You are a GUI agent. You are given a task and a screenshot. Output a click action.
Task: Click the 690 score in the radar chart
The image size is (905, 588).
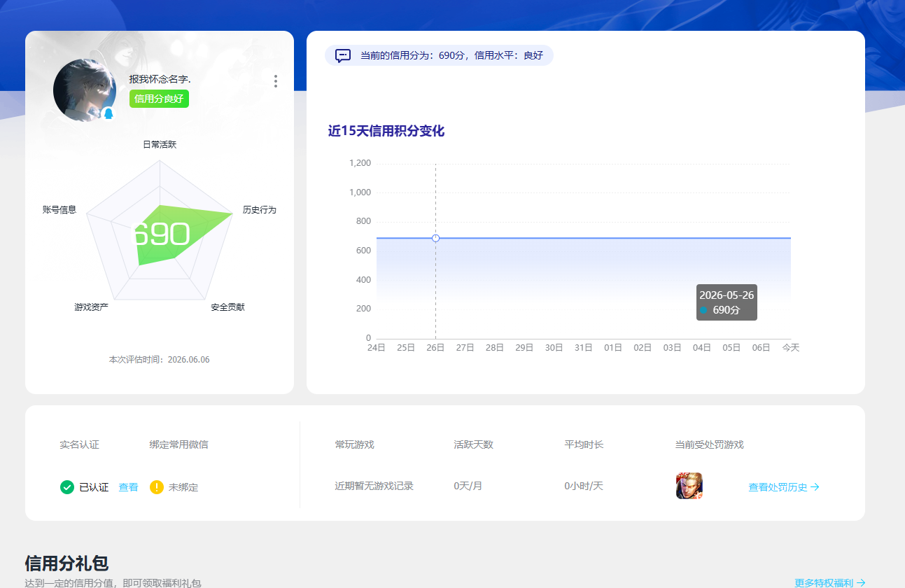[x=160, y=234]
